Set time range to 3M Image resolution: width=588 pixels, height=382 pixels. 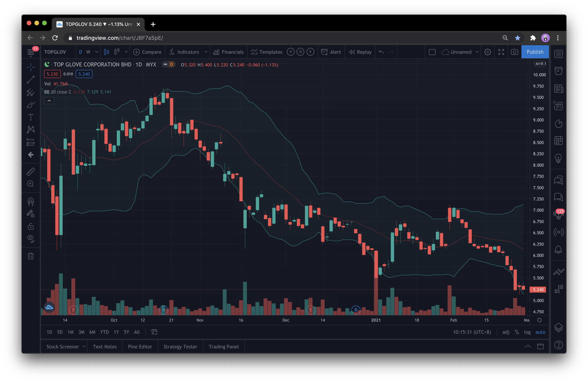[x=81, y=332]
